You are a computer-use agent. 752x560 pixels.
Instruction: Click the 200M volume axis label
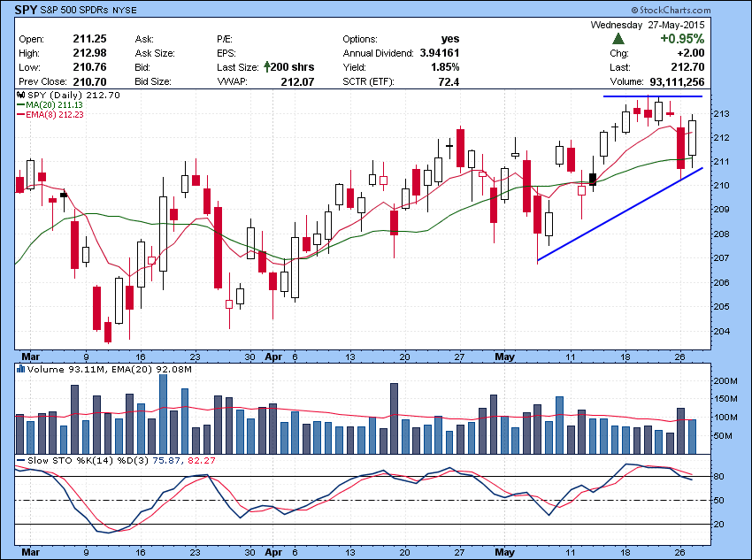pyautogui.click(x=725, y=380)
